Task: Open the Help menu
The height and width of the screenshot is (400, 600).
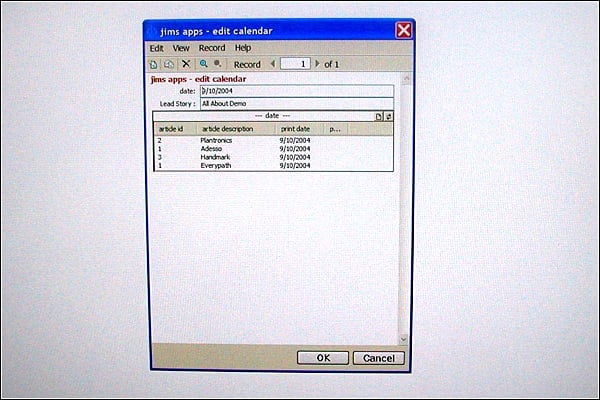Action: click(243, 48)
